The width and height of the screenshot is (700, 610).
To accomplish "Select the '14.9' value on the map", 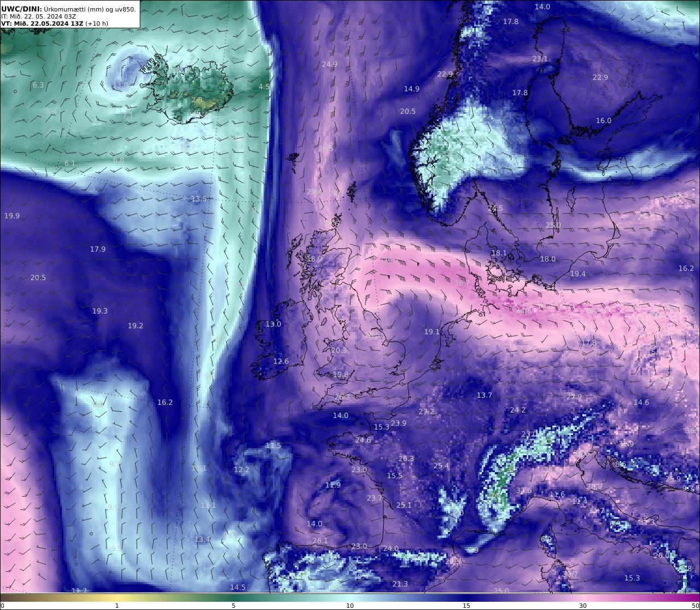I will click(x=412, y=89).
